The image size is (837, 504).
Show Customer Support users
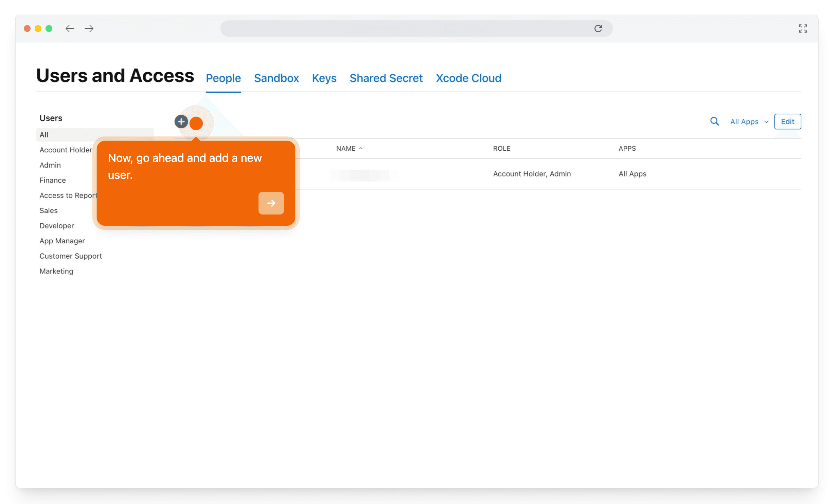70,256
